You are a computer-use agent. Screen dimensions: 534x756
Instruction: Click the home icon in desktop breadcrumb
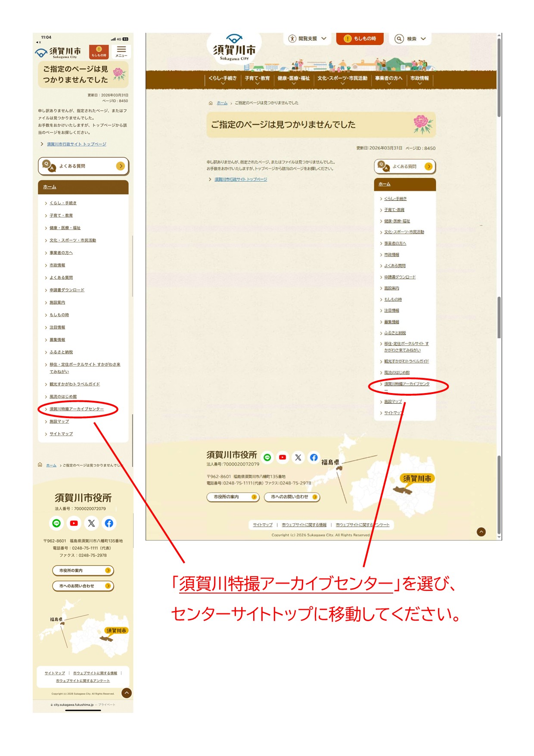point(211,103)
